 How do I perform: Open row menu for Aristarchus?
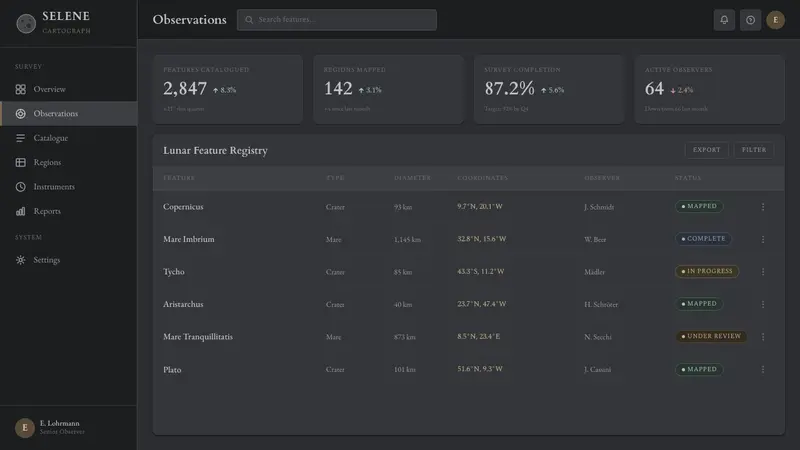pyautogui.click(x=763, y=304)
